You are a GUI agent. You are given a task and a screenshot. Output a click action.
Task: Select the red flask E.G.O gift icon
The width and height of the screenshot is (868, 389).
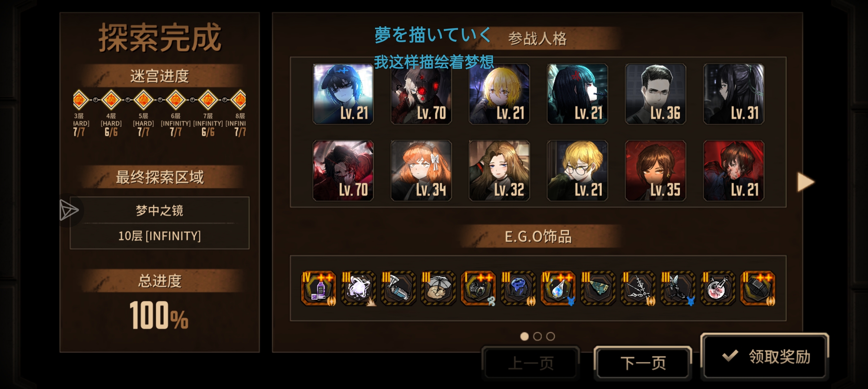tap(718, 288)
